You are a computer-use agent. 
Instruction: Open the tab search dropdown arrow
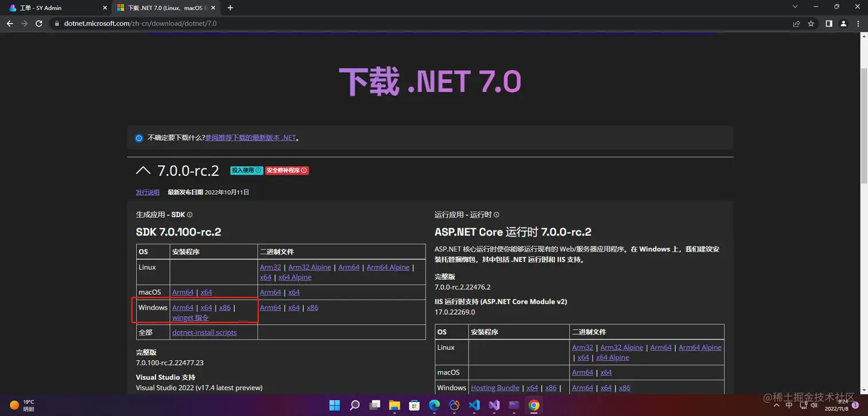pos(794,7)
